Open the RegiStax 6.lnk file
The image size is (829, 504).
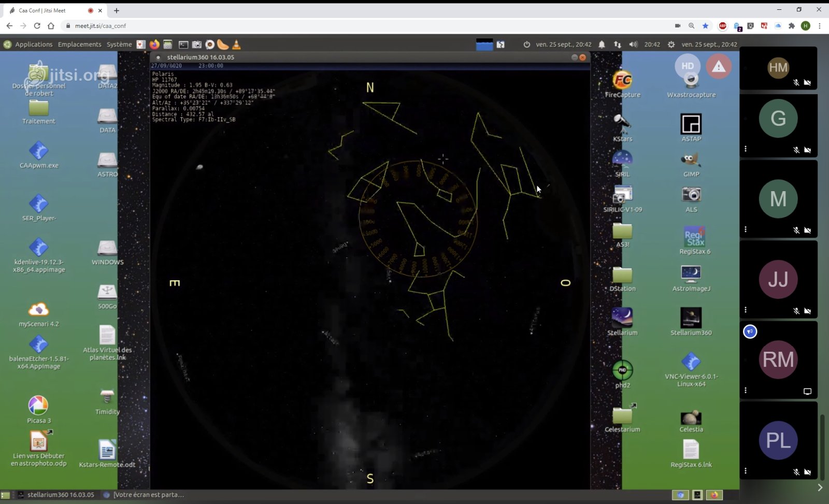[691, 449]
